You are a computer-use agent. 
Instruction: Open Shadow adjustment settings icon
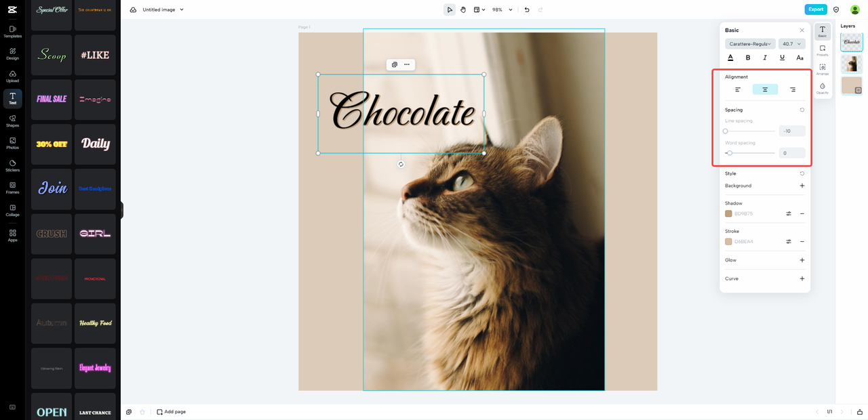789,213
